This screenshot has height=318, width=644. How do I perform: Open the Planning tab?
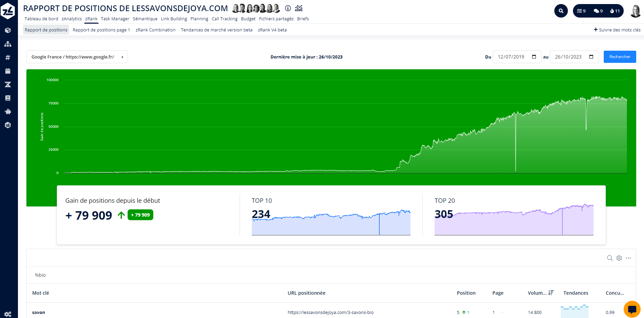(x=199, y=19)
